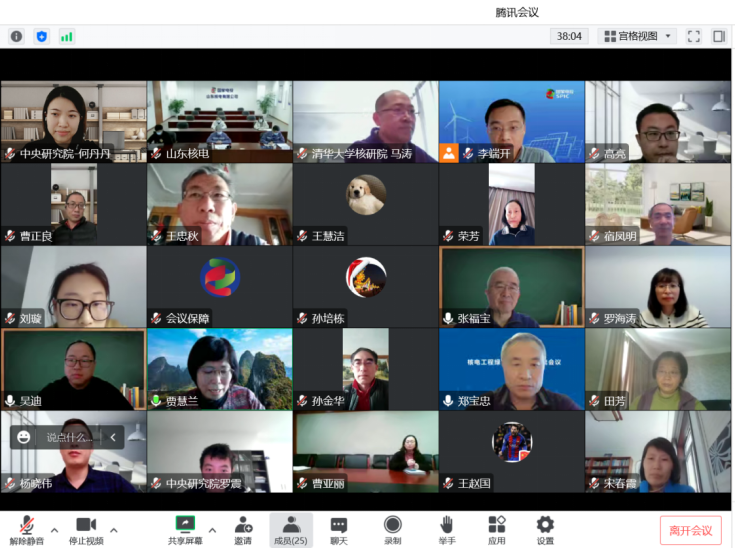Open the Apps (应用) icon
Screen dimensions: 735x549
pyautogui.click(x=497, y=529)
